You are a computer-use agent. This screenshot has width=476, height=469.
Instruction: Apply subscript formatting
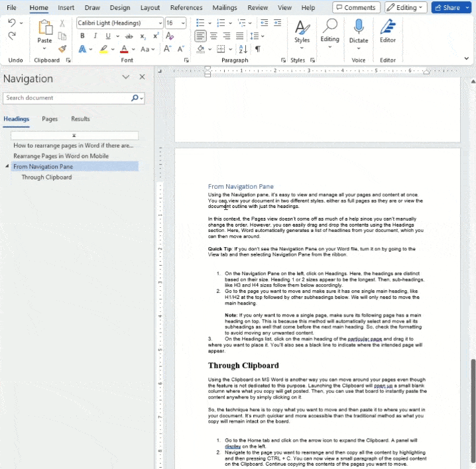[143, 36]
